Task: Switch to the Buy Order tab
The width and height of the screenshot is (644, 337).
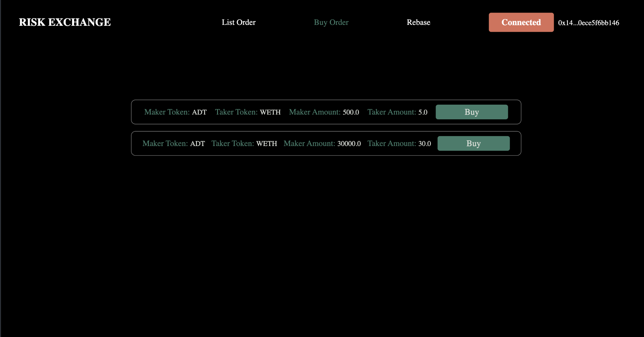Action: 331,22
